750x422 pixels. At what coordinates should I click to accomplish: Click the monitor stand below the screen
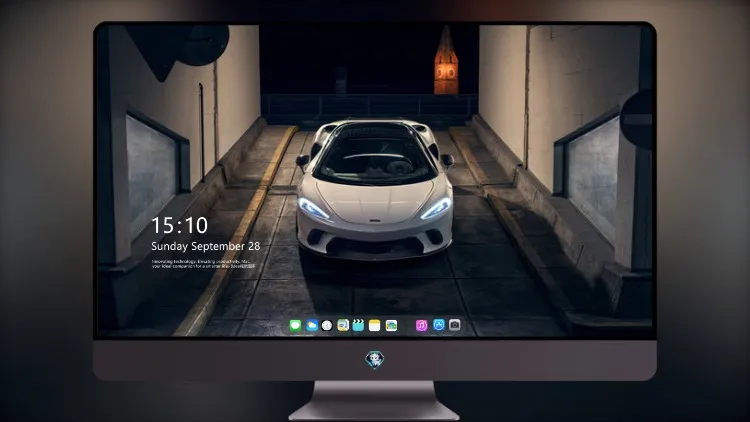[x=374, y=400]
